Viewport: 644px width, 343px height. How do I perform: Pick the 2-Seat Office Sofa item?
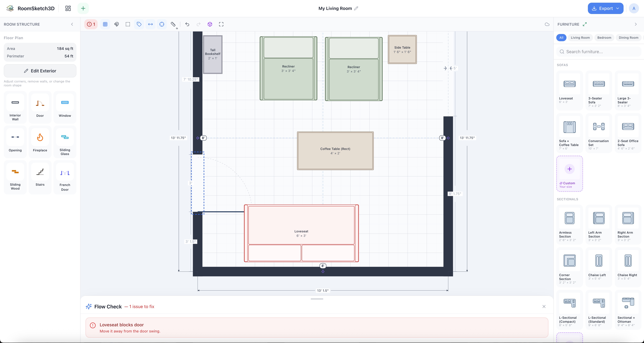tap(628, 133)
